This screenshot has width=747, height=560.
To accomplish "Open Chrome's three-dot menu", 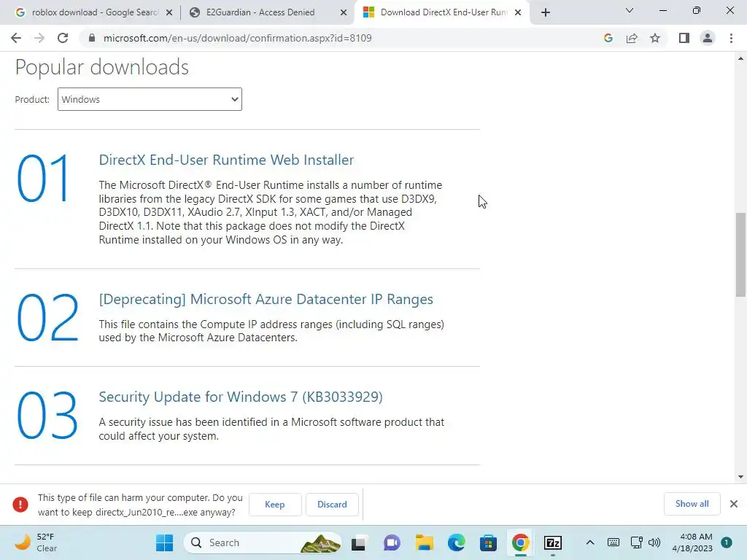I will [731, 38].
